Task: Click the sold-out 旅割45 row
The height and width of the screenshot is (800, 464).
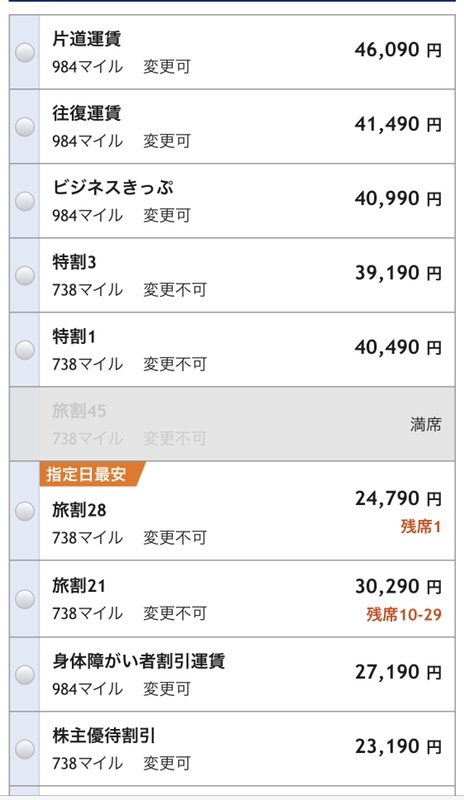Action: (232, 424)
